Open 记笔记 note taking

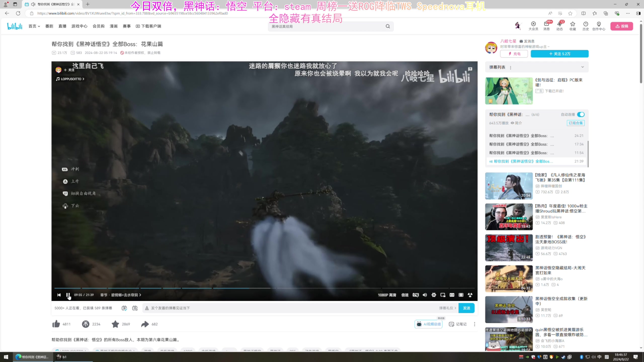(x=458, y=324)
